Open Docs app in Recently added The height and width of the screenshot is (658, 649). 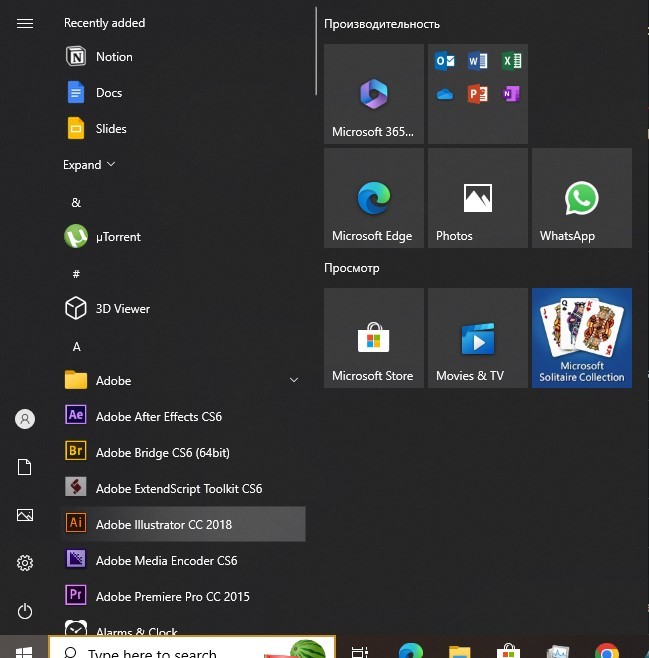(183, 93)
